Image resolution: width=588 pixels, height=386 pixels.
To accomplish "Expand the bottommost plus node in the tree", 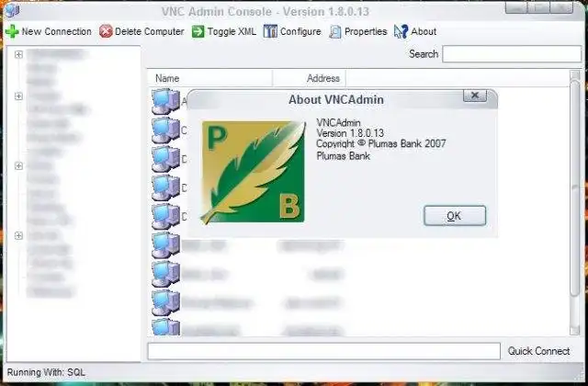I will pos(18,235).
